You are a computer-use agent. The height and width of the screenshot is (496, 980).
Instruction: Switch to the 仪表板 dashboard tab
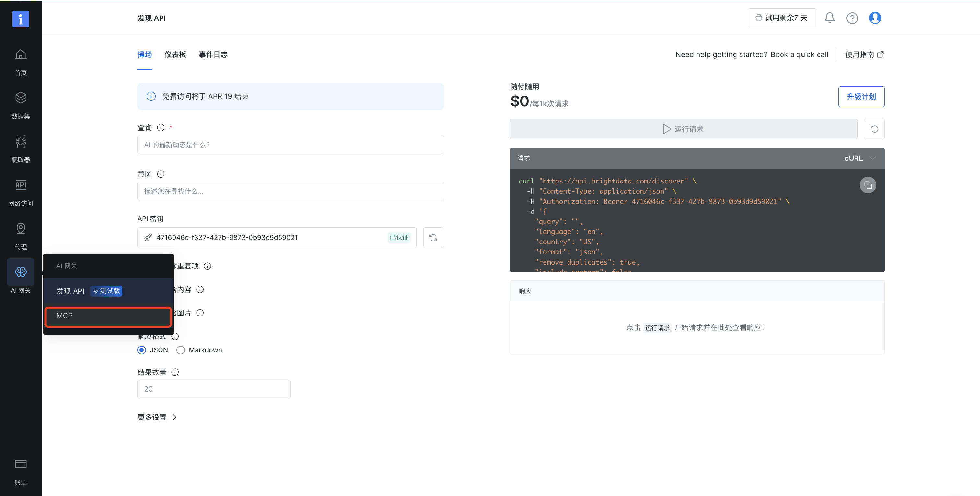[175, 54]
